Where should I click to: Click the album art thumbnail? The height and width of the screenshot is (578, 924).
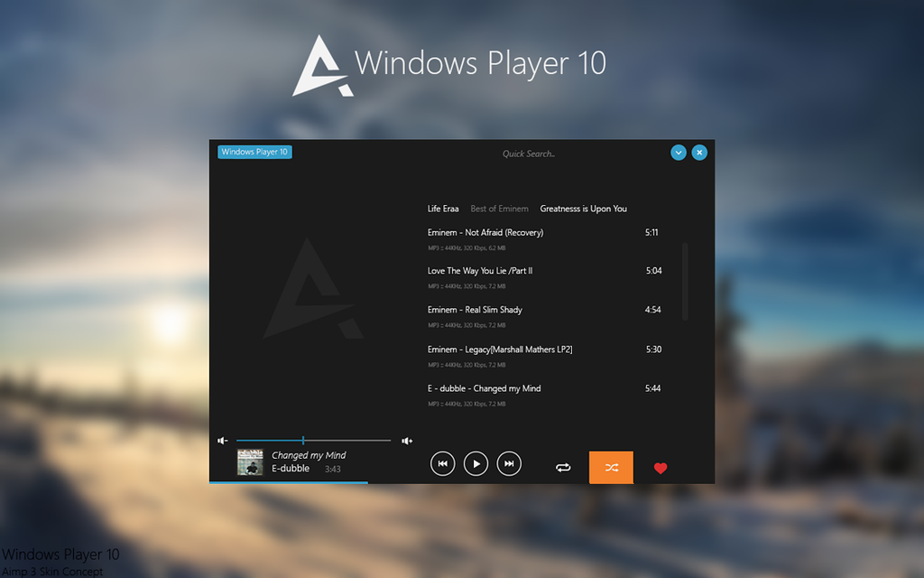250,461
